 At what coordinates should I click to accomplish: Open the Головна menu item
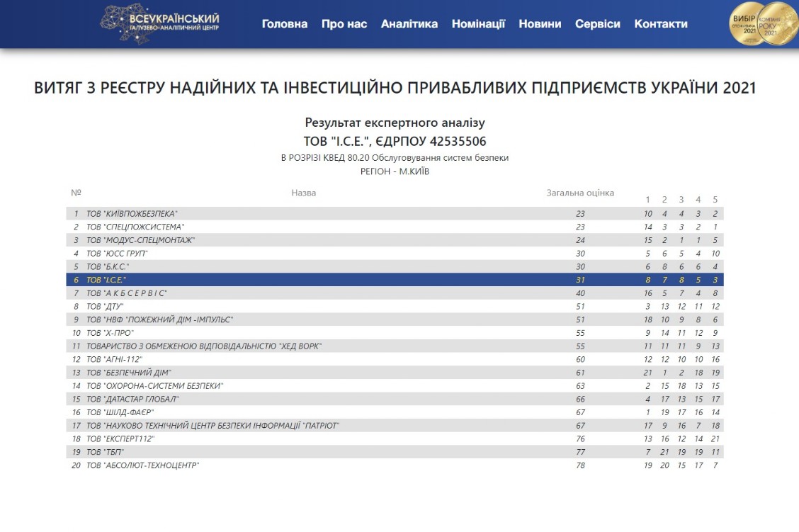[x=284, y=24]
